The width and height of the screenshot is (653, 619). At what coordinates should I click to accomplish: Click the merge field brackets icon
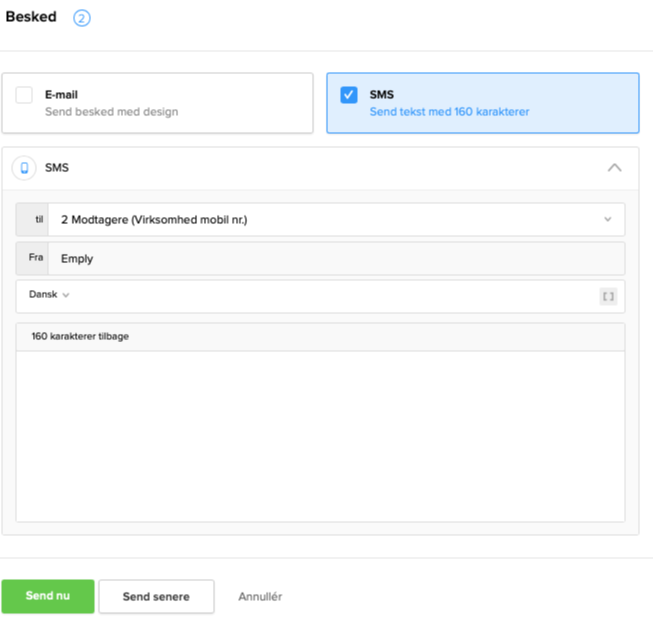click(x=608, y=296)
